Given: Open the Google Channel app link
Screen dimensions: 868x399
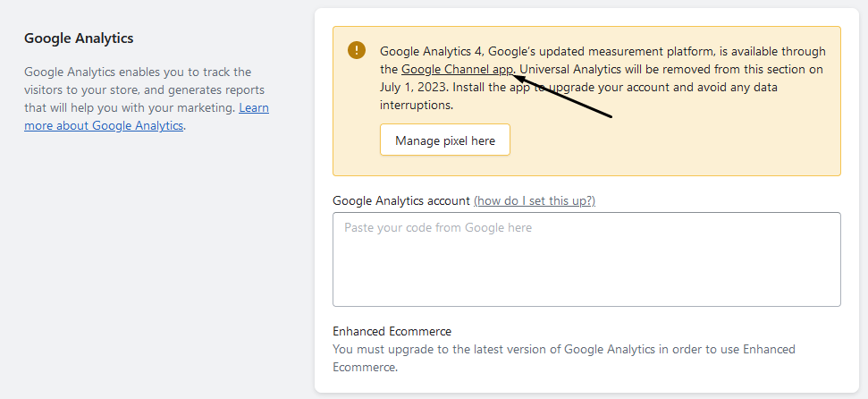Looking at the screenshot, I should pyautogui.click(x=457, y=69).
